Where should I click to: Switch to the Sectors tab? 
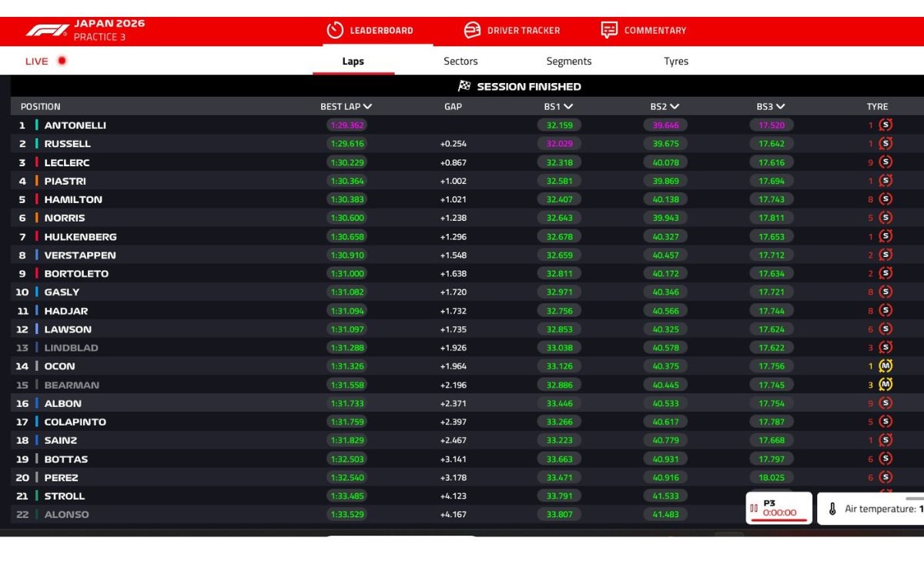tap(460, 61)
